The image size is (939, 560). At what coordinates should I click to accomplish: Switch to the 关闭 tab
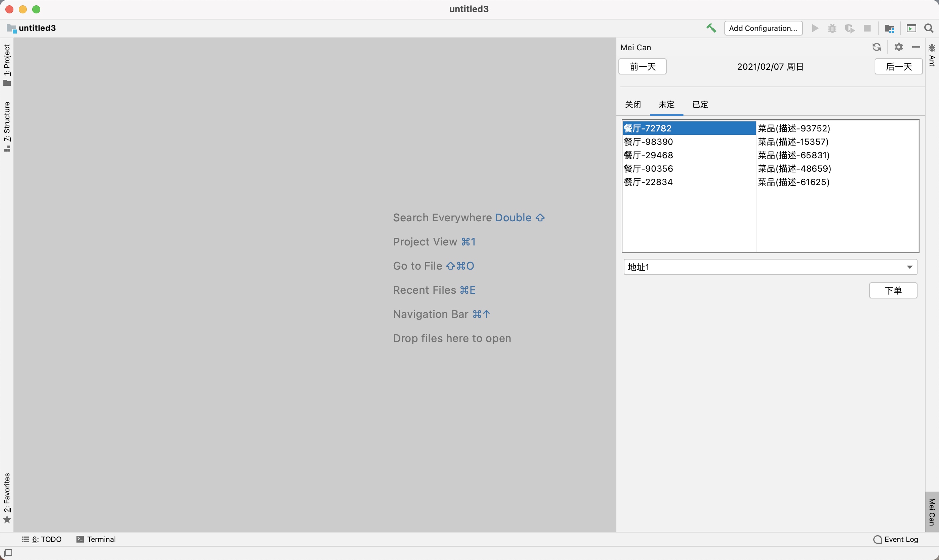(633, 105)
